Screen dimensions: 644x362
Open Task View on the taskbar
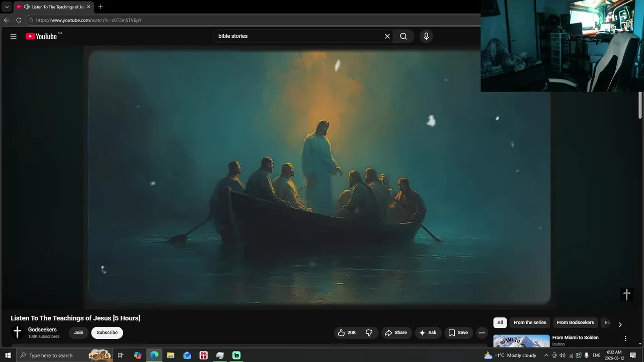[121, 355]
